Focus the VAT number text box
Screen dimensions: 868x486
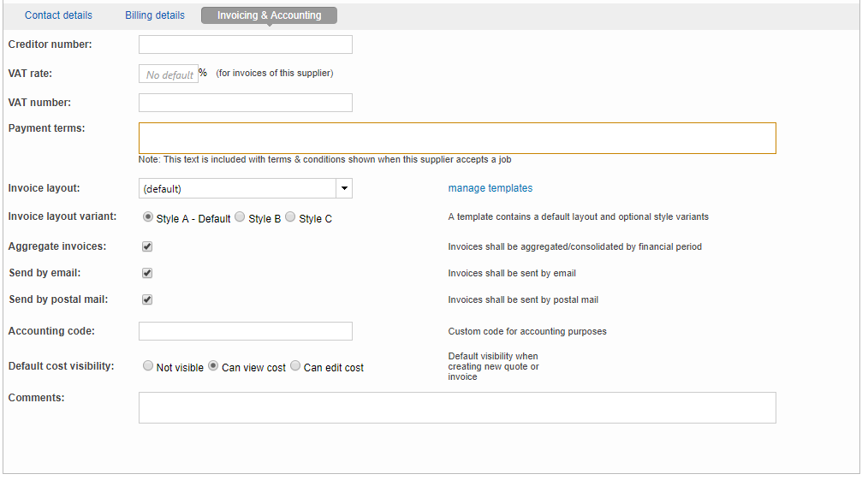(x=246, y=103)
